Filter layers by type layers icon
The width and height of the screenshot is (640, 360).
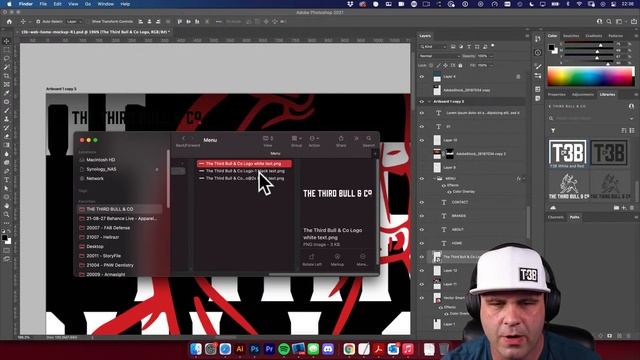pos(469,47)
